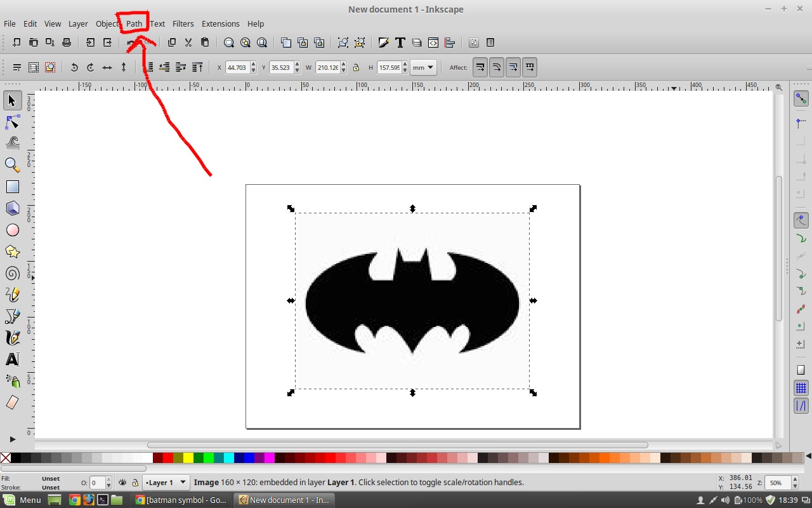This screenshot has width=812, height=508.
Task: Open the Filters menu
Action: coord(183,23)
